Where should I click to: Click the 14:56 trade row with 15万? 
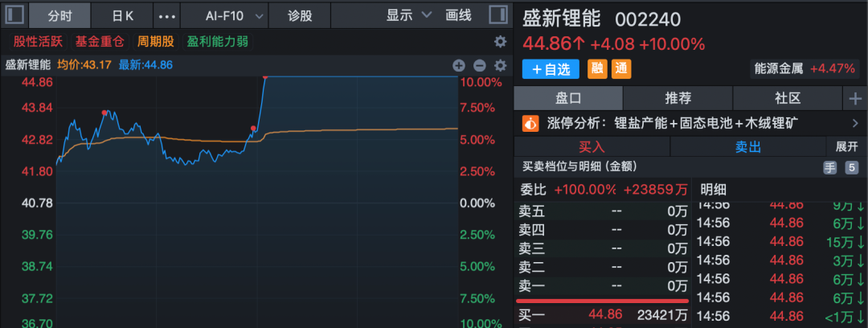click(780, 241)
